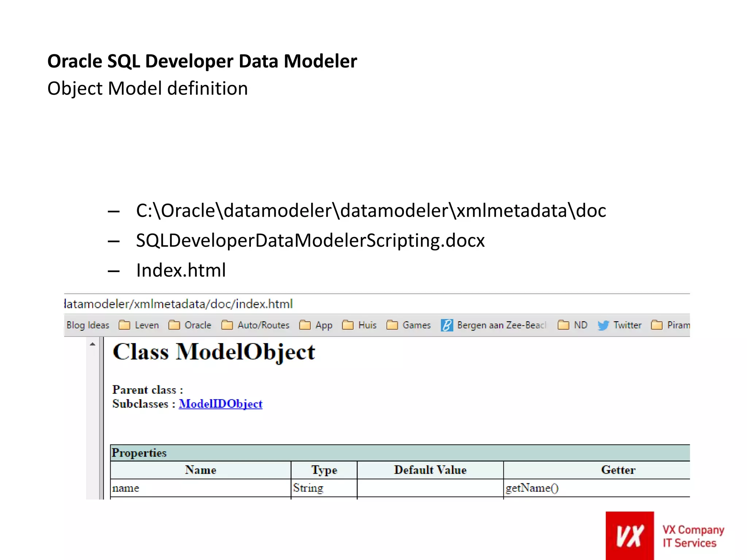The height and width of the screenshot is (560, 747).
Task: Click the 'Getter' column header
Action: coord(597,470)
